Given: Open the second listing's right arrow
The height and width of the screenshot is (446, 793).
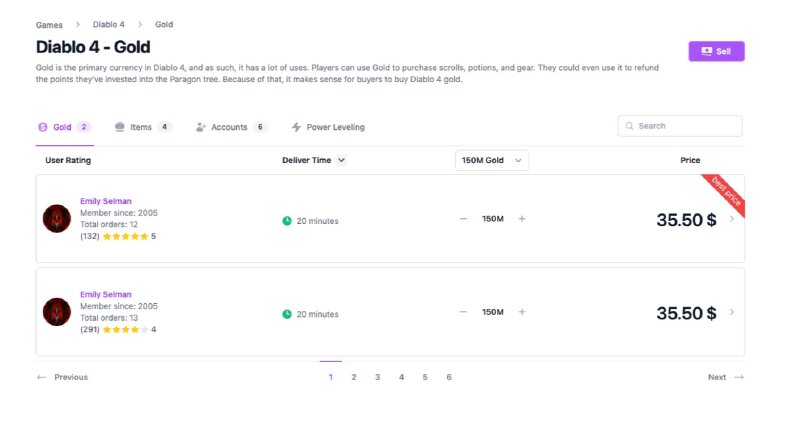Looking at the screenshot, I should coord(732,312).
